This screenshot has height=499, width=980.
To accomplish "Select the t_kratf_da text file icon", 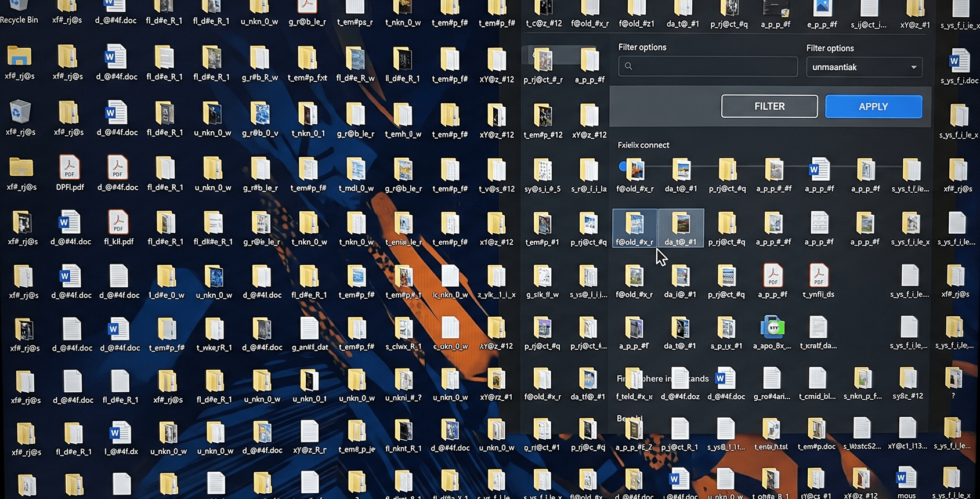I will click(x=818, y=328).
